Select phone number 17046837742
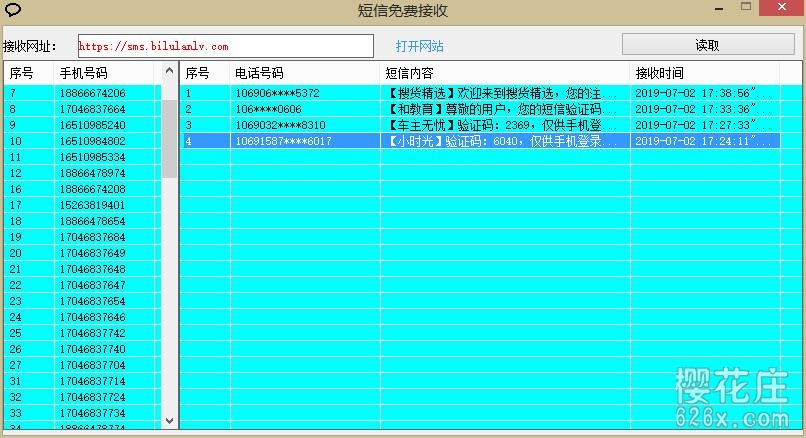Viewport: 806px width, 438px height. [93, 333]
